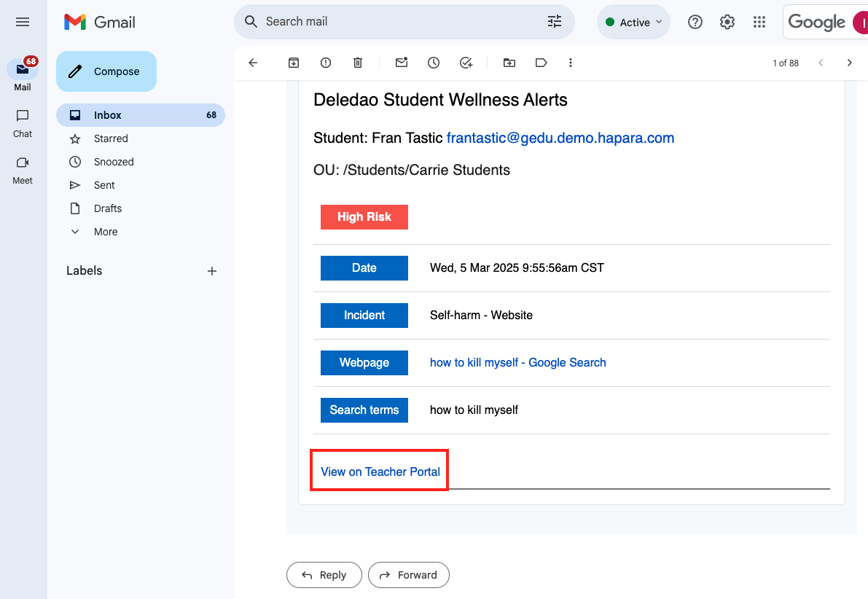Click the Webpage label cell
The height and width of the screenshot is (599, 868).
click(x=364, y=363)
